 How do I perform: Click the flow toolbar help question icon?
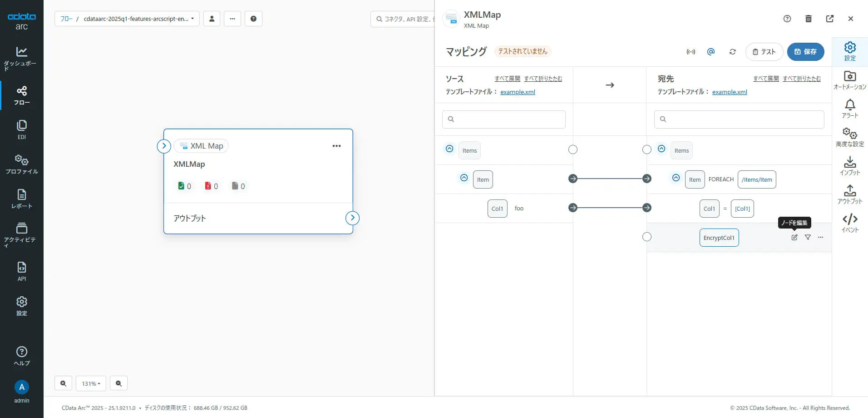(x=253, y=19)
